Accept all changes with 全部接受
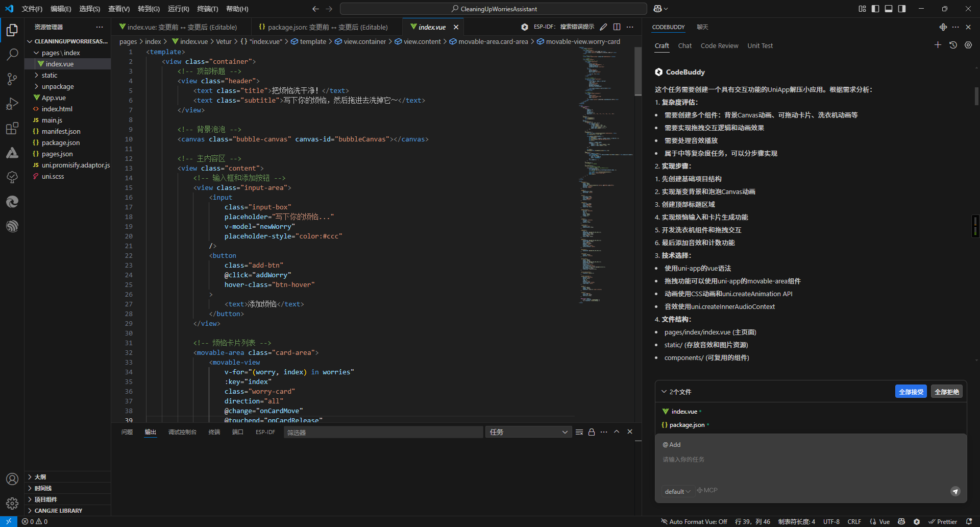Screen dimensions: 980x527 point(911,392)
